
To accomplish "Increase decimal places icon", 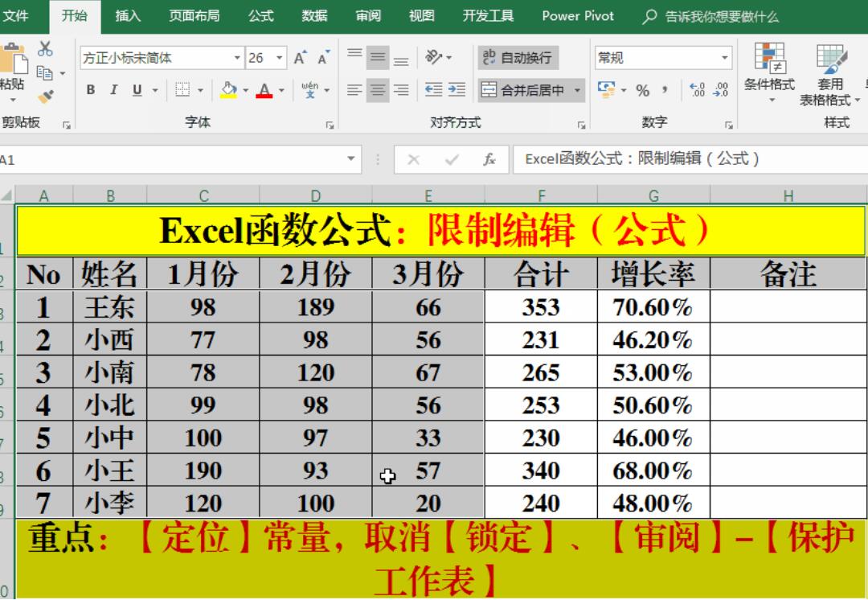I will [697, 90].
